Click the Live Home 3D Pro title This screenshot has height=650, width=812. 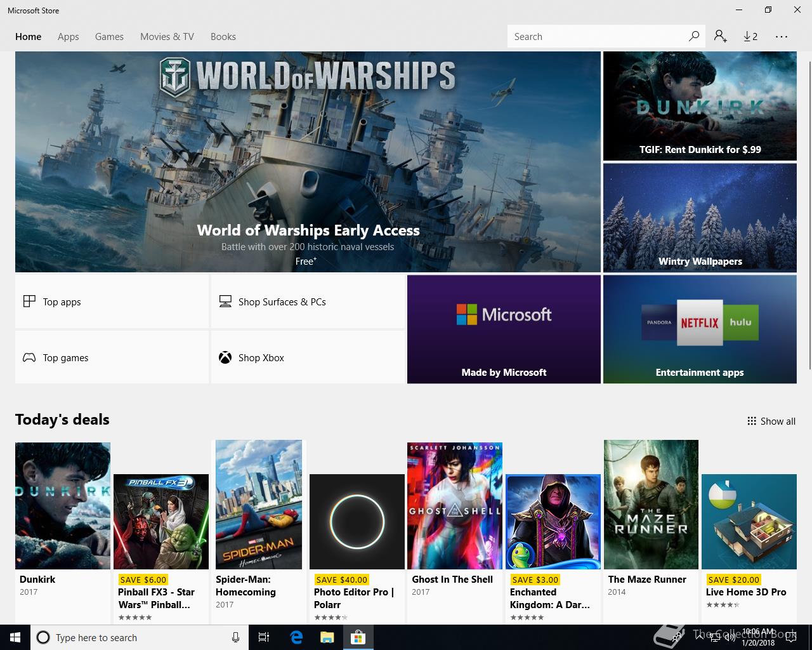(x=746, y=592)
